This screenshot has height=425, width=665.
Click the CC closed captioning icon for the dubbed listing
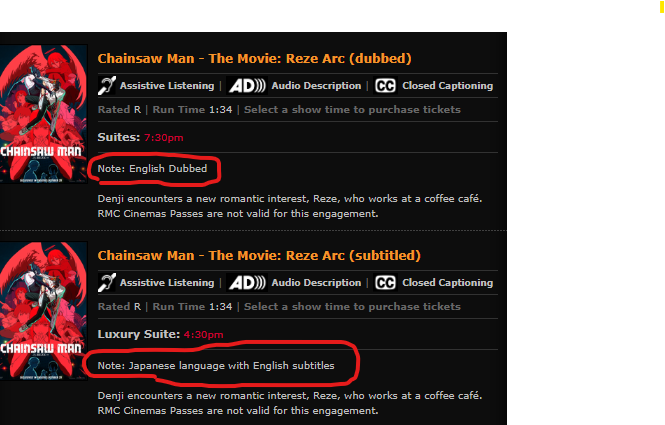pyautogui.click(x=385, y=86)
